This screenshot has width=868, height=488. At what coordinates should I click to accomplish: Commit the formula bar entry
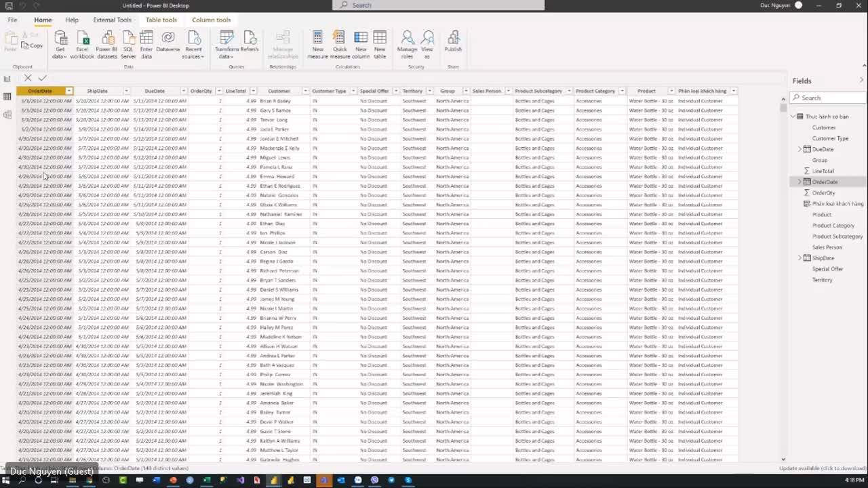(42, 78)
